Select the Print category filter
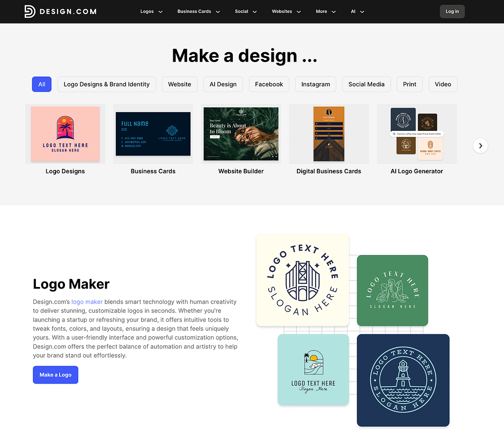Viewport: 504px width, 445px height. pyautogui.click(x=409, y=84)
